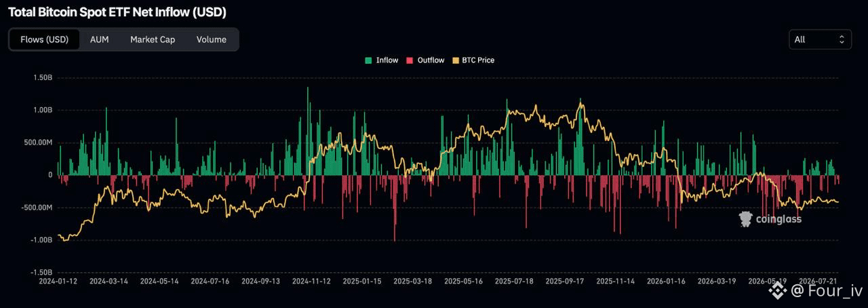Click the 2026-05-19 date label
The width and height of the screenshot is (868, 308).
(x=768, y=281)
